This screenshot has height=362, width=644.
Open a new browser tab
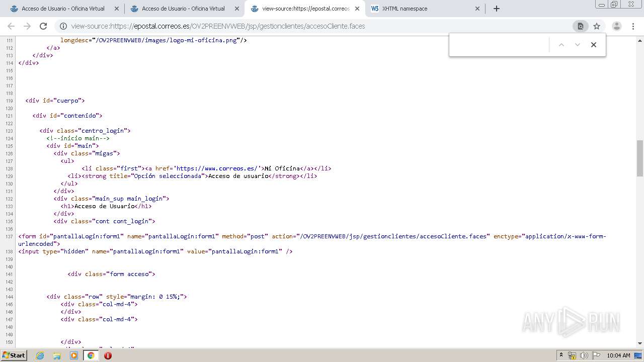pyautogui.click(x=497, y=9)
